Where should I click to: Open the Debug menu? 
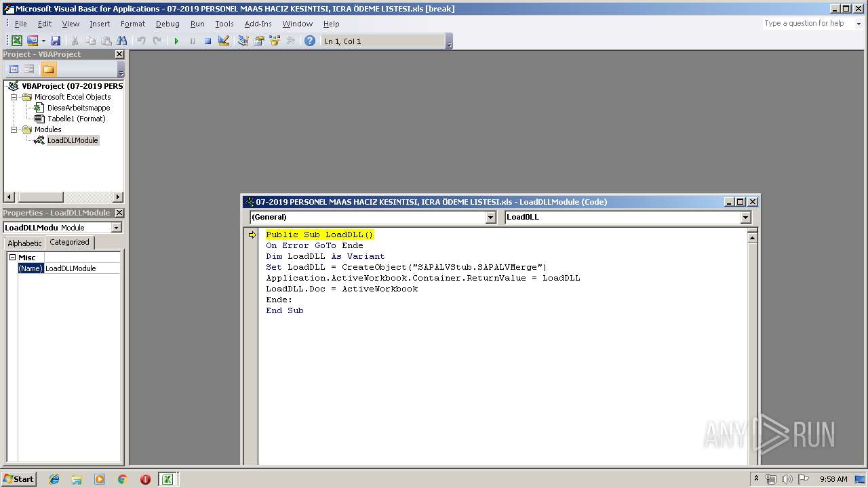167,24
